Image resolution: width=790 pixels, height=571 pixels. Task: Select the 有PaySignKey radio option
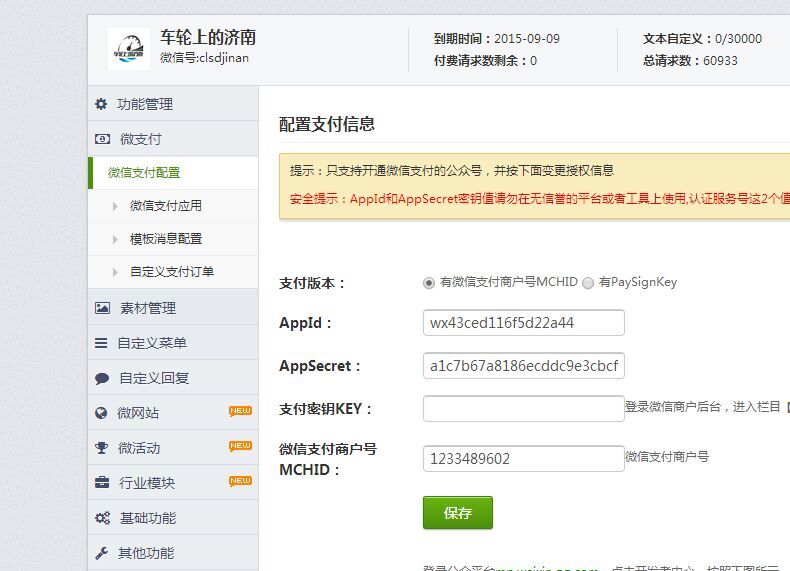[588, 283]
